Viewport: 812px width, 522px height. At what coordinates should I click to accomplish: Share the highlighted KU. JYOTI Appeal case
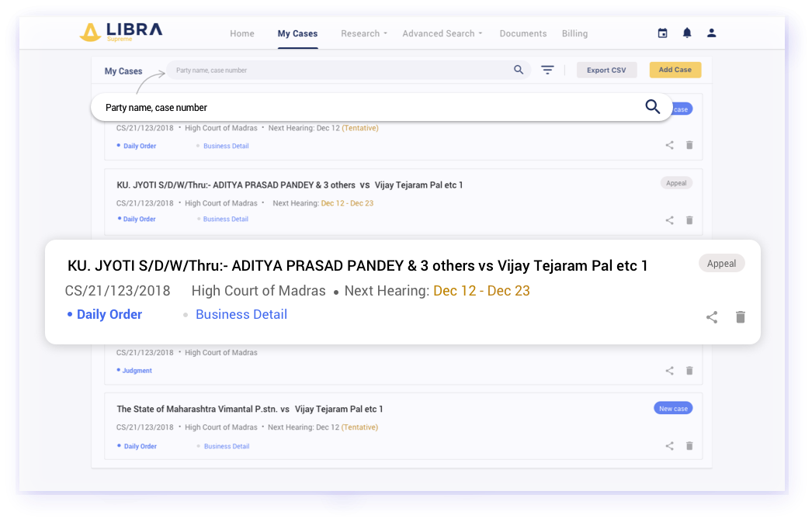(712, 316)
